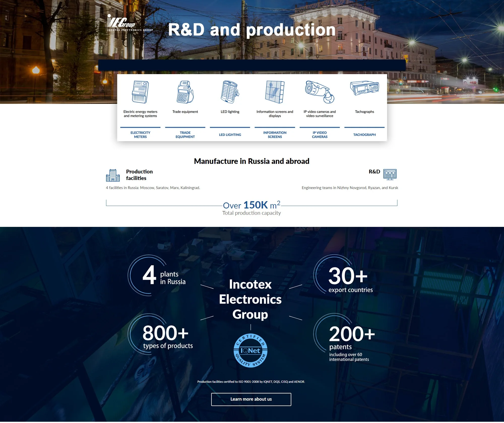Click the trade equipment cash register icon
Viewport: 504px width, 423px height.
[185, 92]
